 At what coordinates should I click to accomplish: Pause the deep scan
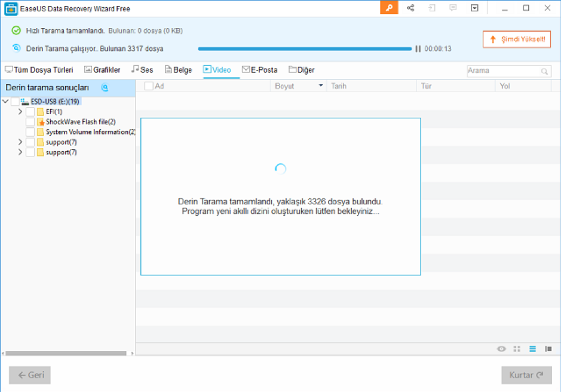418,48
